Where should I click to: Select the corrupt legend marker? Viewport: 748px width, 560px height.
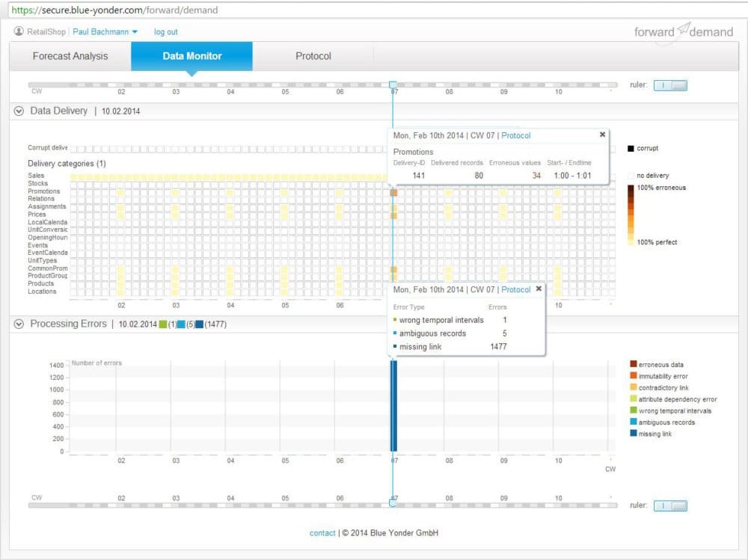(x=629, y=148)
